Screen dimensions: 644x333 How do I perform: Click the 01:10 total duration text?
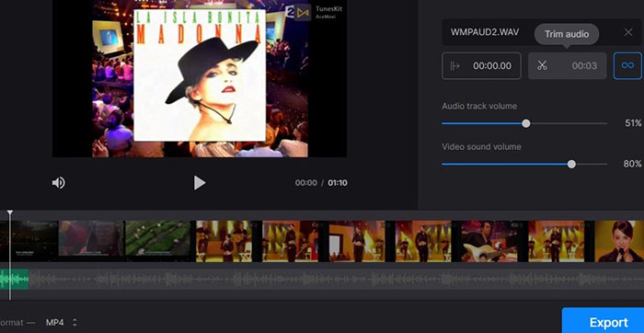338,183
